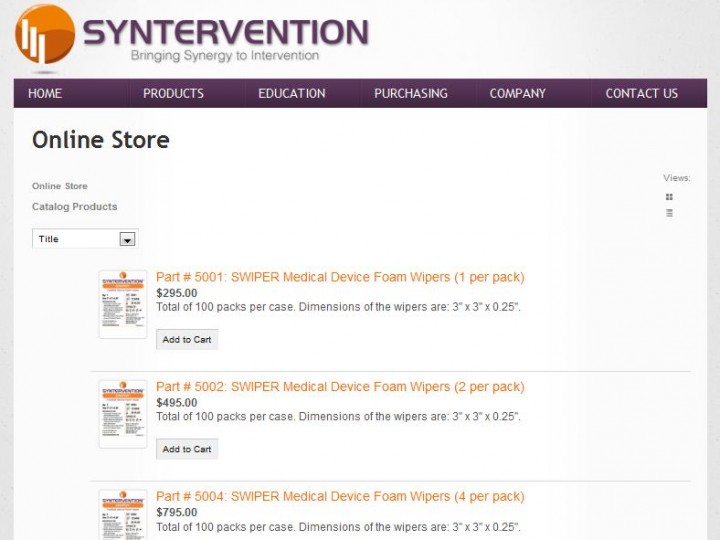Click the Views: label
720x540 pixels.
[676, 178]
